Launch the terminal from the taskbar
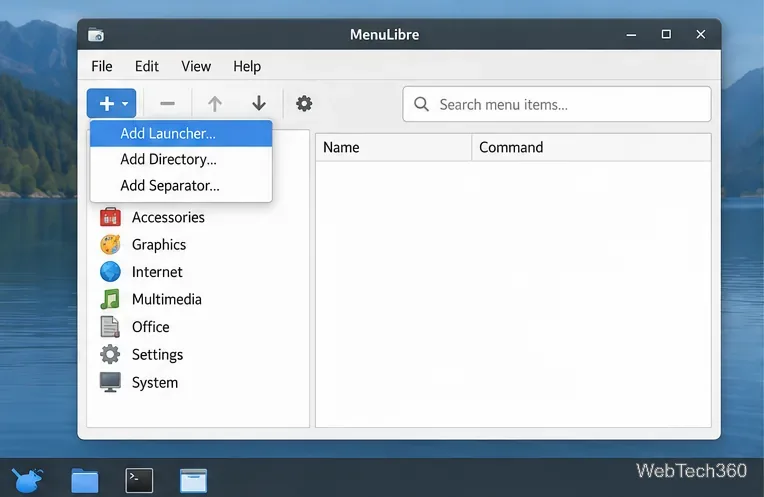Viewport: 764px width, 497px height. [139, 480]
